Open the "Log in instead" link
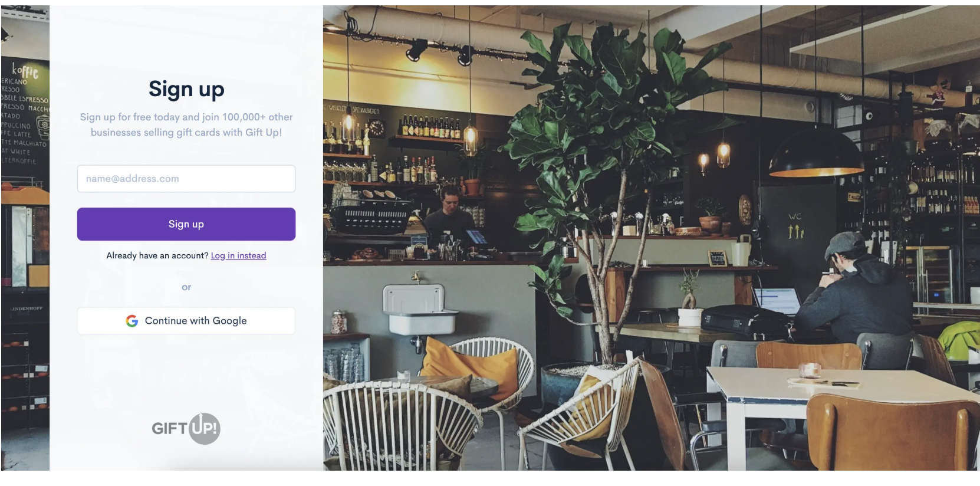980x486 pixels. coord(238,255)
